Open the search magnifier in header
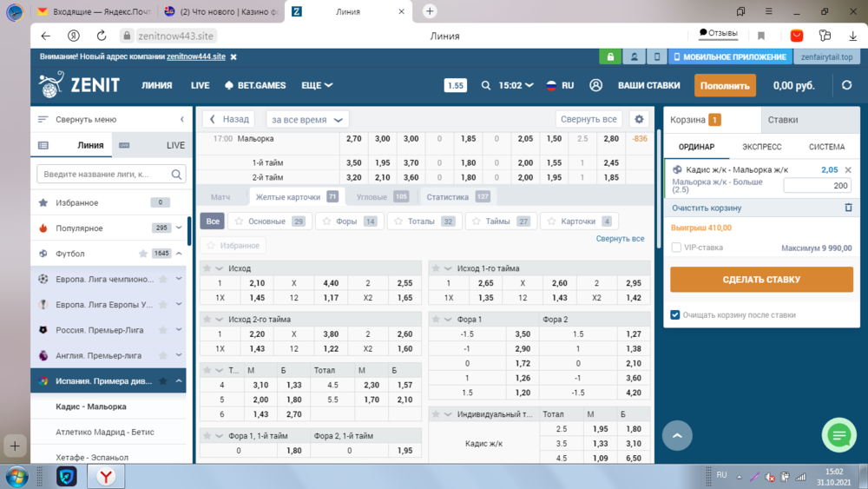 (485, 85)
